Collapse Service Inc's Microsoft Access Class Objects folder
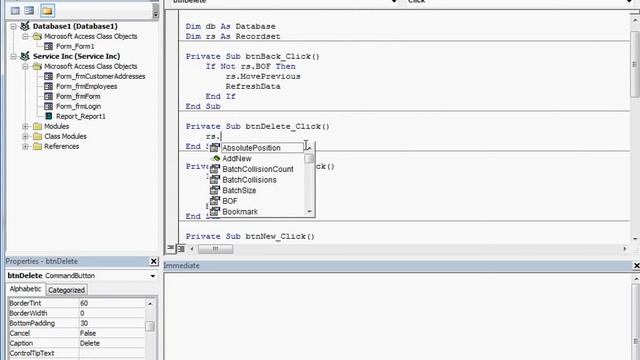Viewport: 640px width, 360px height. 25,66
